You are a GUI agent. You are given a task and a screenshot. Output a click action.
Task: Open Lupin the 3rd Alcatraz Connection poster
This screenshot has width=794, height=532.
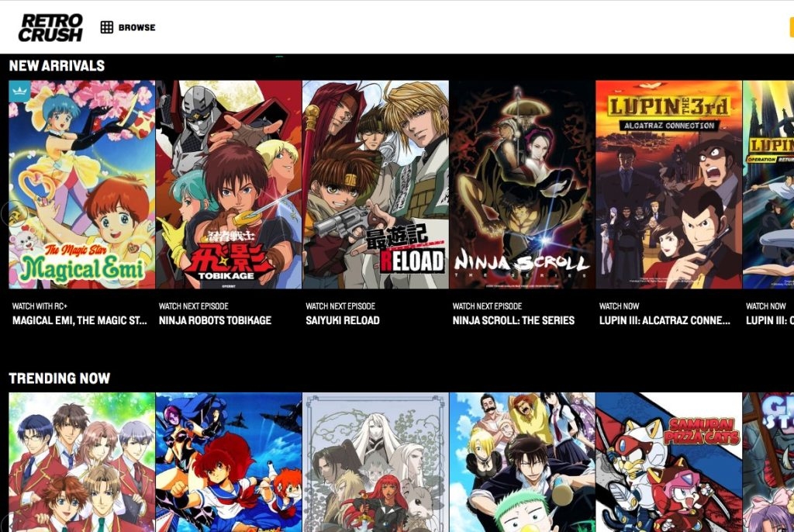click(669, 185)
